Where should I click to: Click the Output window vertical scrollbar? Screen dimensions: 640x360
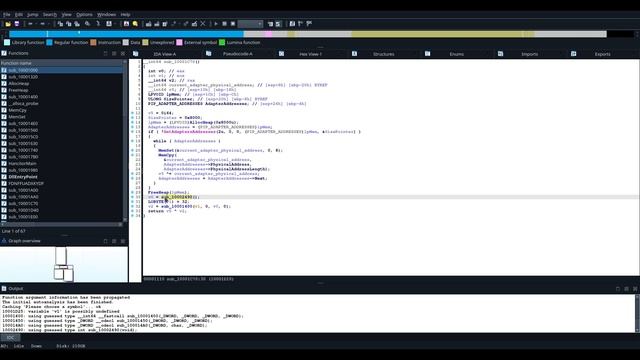point(637,313)
